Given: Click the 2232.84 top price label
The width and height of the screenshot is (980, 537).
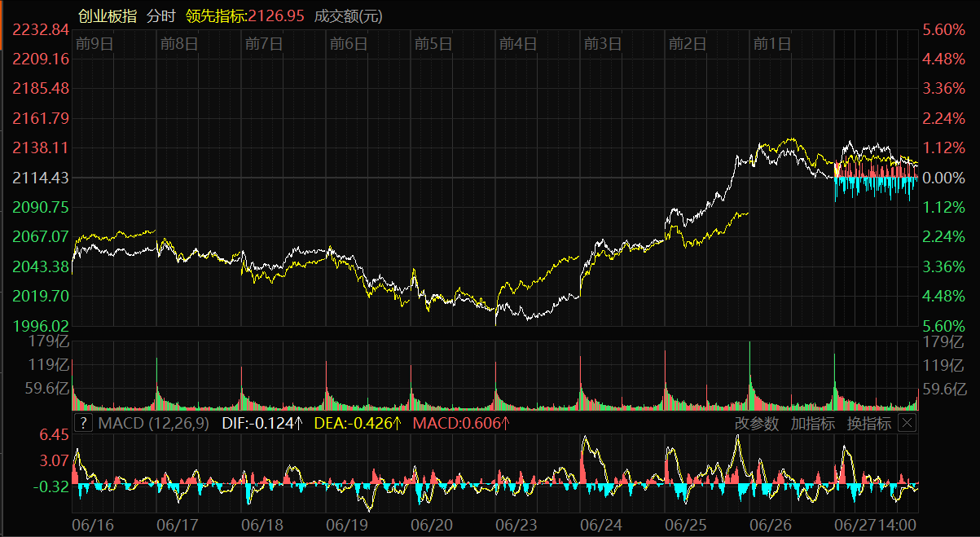Looking at the screenshot, I should (x=41, y=29).
